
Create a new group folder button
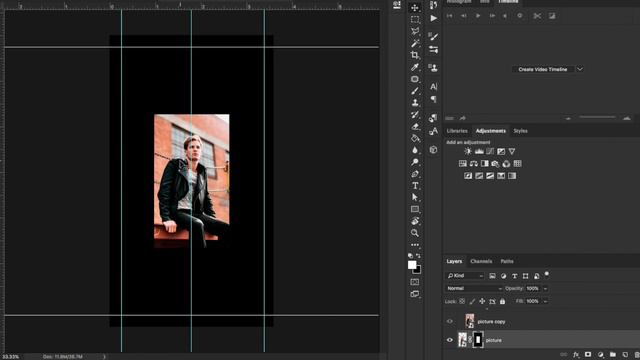(613, 355)
